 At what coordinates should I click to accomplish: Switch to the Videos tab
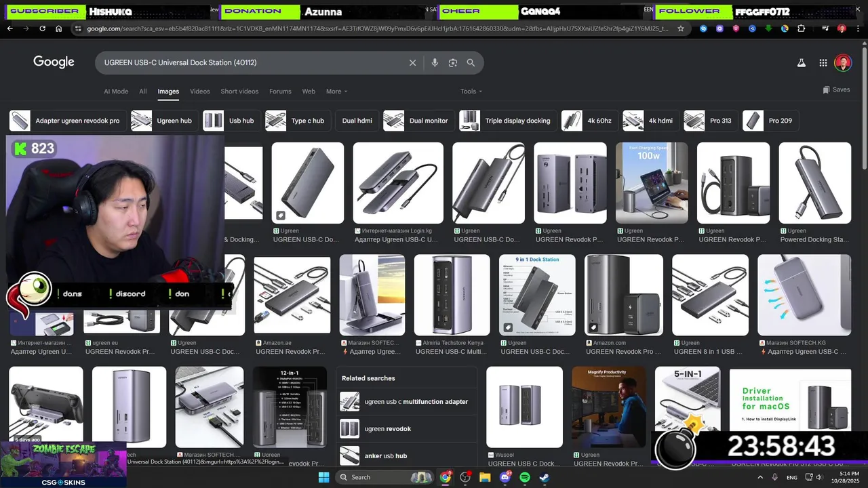pyautogui.click(x=200, y=91)
